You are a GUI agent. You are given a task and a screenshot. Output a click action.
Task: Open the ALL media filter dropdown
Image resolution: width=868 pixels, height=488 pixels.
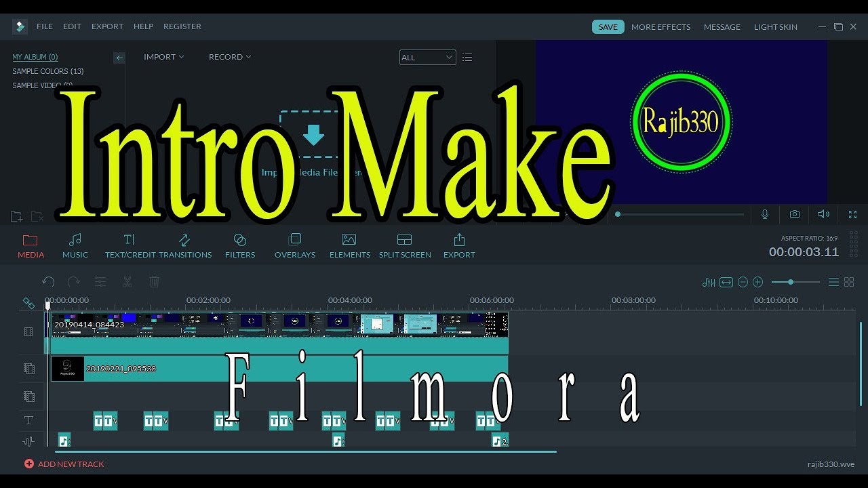[427, 58]
